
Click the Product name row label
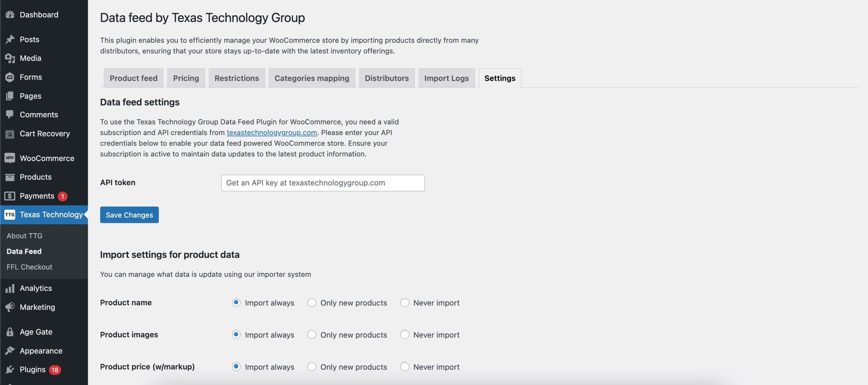[x=126, y=303]
